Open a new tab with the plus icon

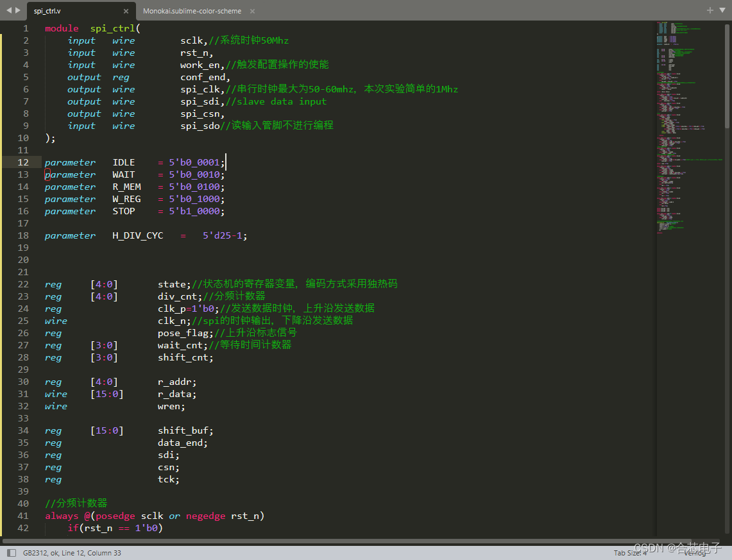point(710,10)
